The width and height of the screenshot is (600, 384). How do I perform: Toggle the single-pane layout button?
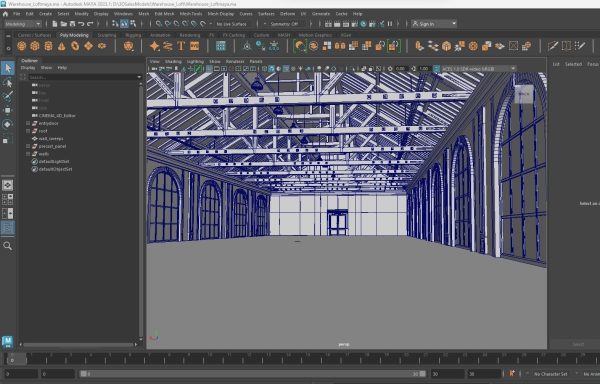click(x=8, y=185)
